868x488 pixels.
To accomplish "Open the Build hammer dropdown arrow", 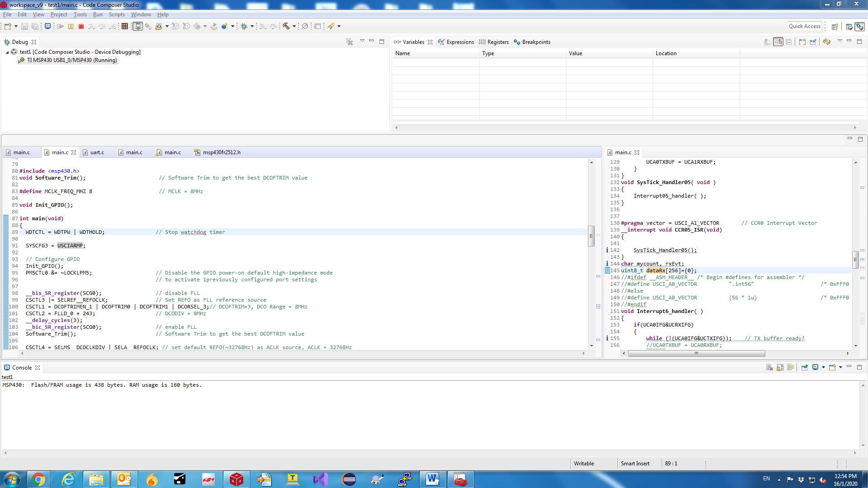I will (294, 26).
